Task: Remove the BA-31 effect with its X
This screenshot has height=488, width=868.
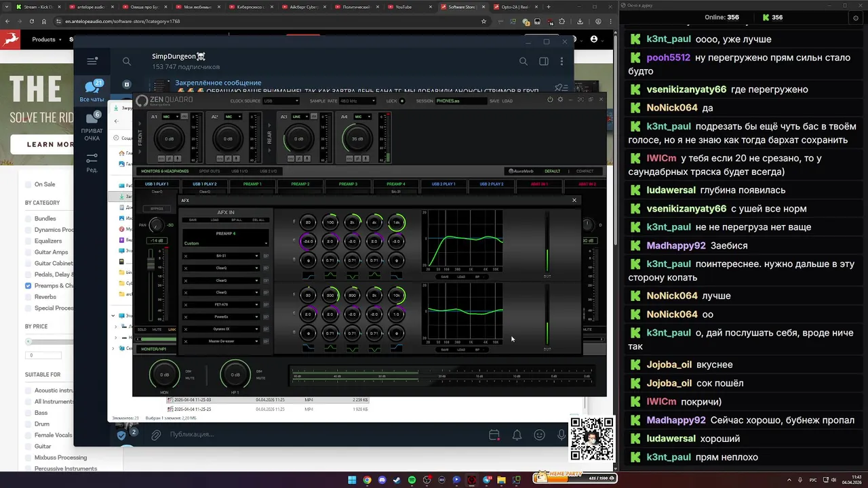Action: 186,256
